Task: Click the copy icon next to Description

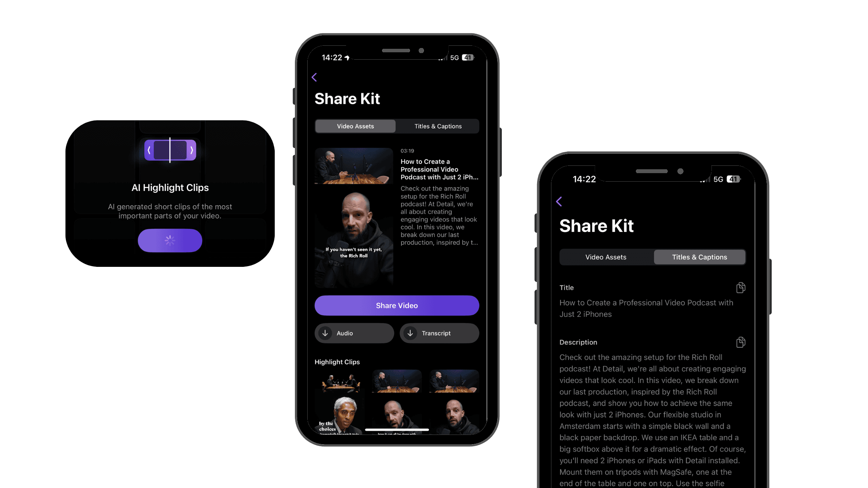Action: 741,342
